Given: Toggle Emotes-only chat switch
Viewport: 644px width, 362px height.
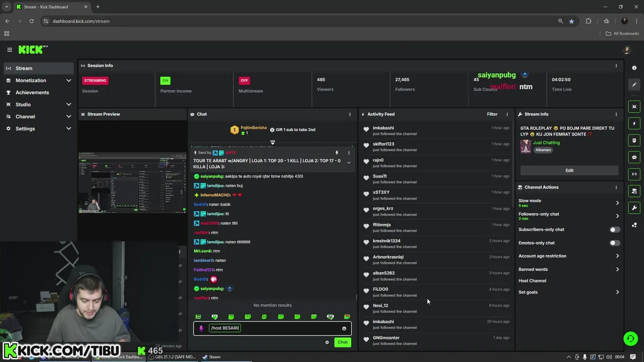Looking at the screenshot, I should [x=615, y=243].
